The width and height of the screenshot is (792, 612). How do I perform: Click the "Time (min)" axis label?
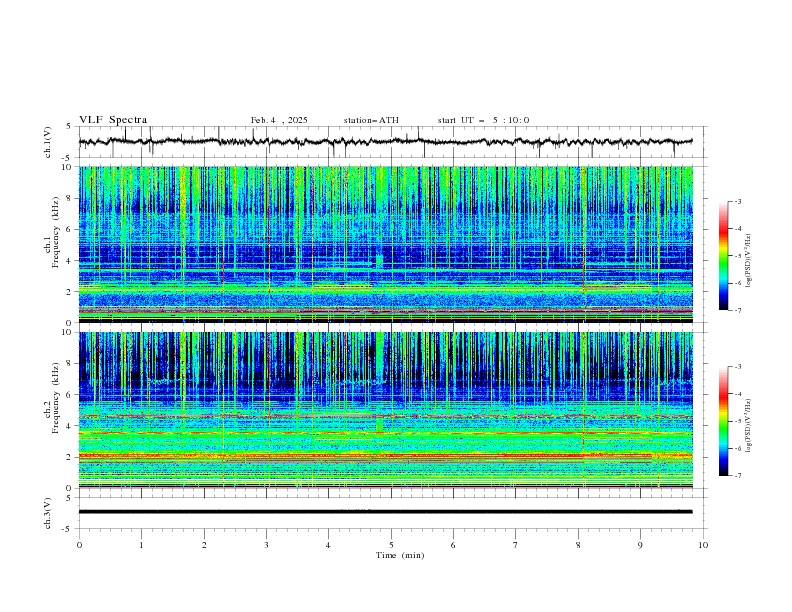click(400, 555)
